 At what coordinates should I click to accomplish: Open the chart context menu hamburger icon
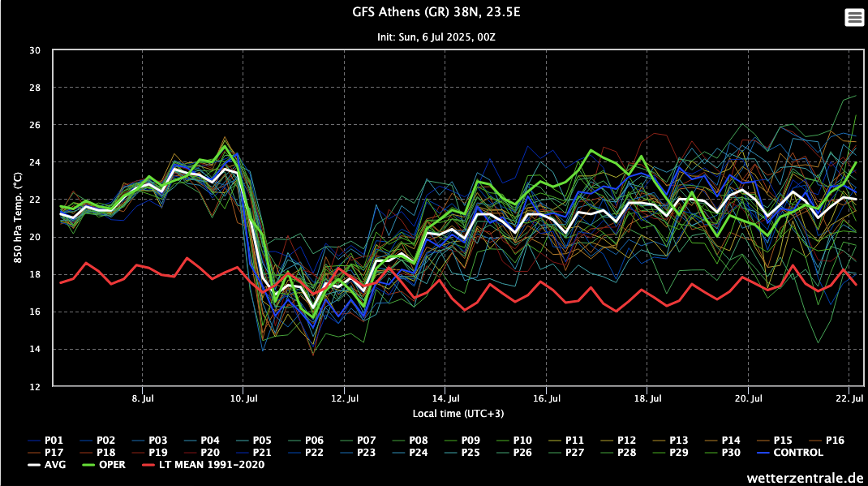854,18
